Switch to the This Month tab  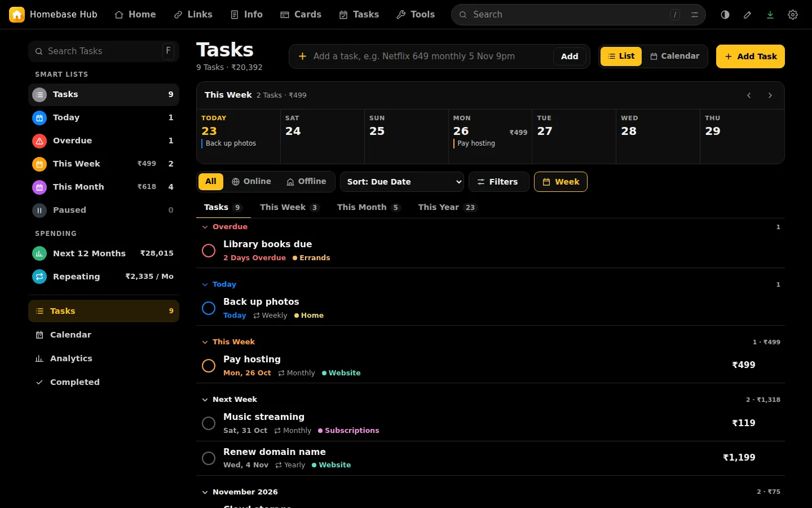click(x=369, y=207)
